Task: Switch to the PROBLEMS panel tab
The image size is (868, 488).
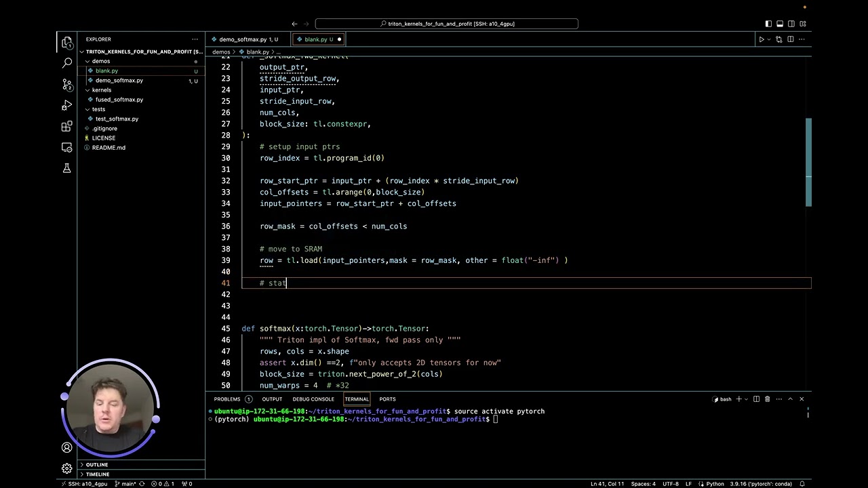Action: pyautogui.click(x=233, y=399)
